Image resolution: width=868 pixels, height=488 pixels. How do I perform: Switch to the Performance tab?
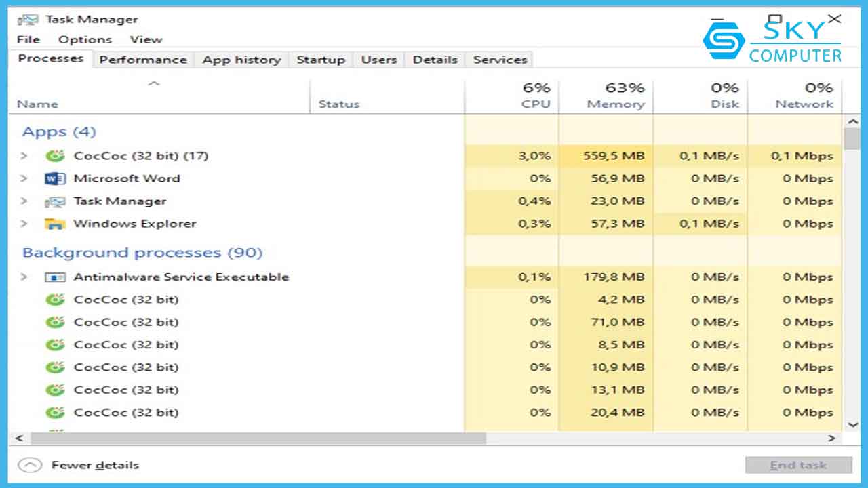point(143,60)
